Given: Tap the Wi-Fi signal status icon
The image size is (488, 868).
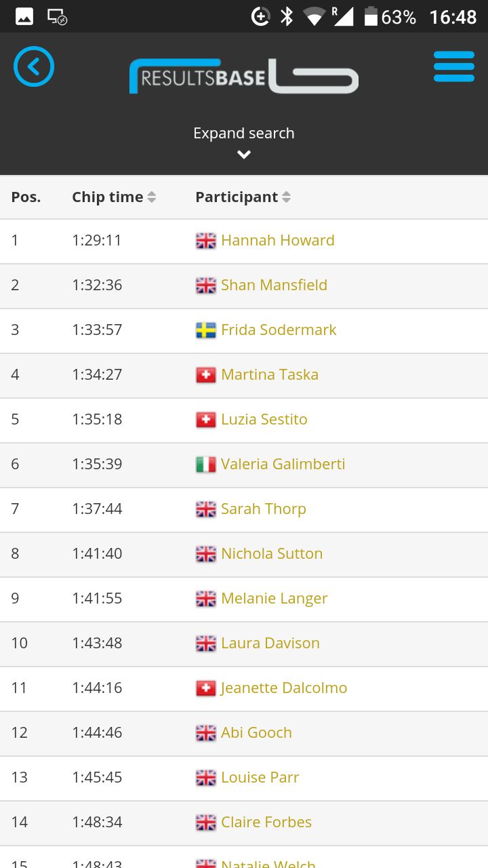Looking at the screenshot, I should coord(314,16).
